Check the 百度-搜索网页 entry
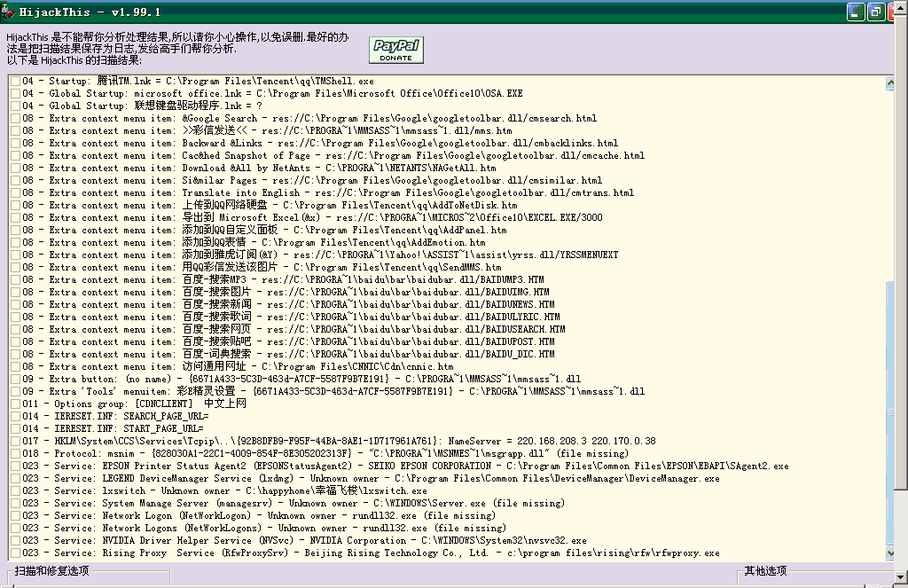Viewport: 908px width, 588px height. click(16, 330)
